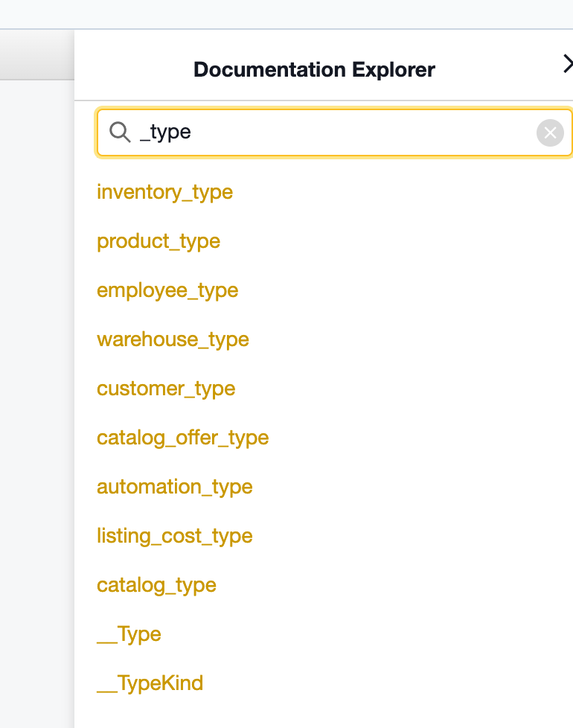The height and width of the screenshot is (728, 573).
Task: Open the product_type result
Action: (x=159, y=241)
